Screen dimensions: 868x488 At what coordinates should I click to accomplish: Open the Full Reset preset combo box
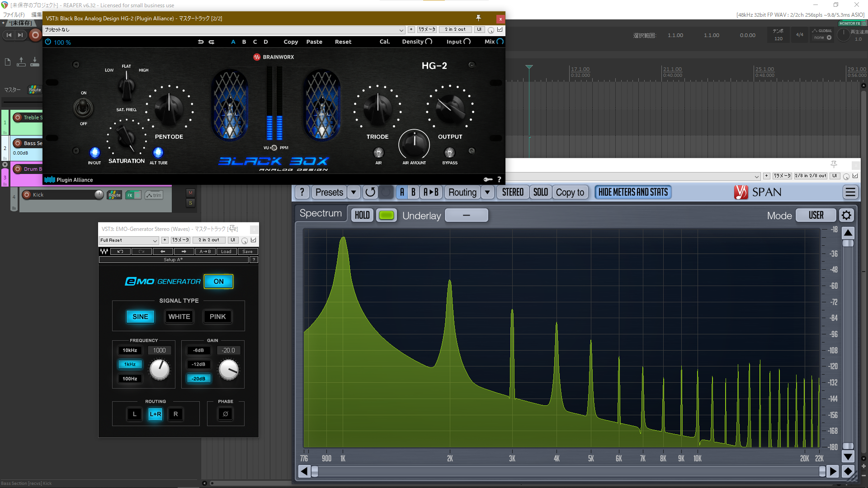129,240
